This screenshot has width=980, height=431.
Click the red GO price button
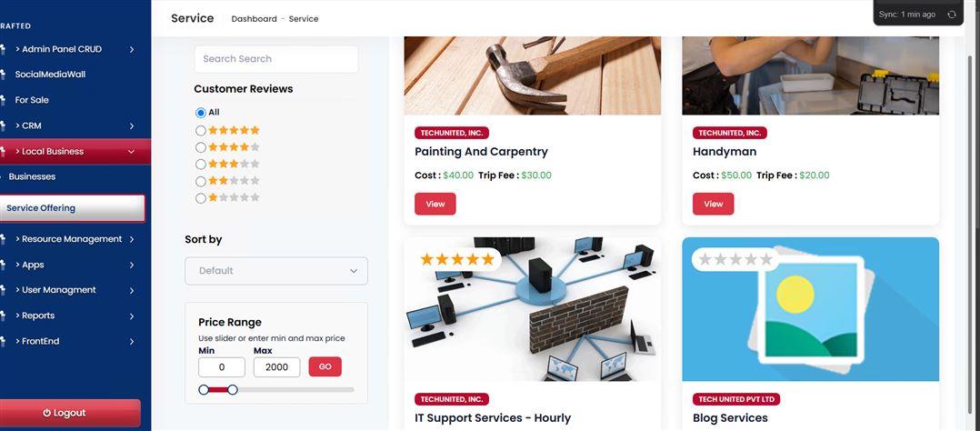point(325,366)
